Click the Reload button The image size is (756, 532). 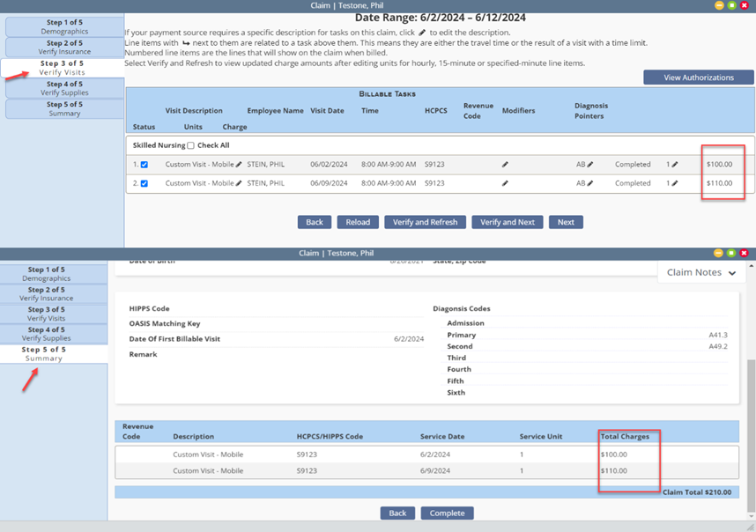pos(358,222)
